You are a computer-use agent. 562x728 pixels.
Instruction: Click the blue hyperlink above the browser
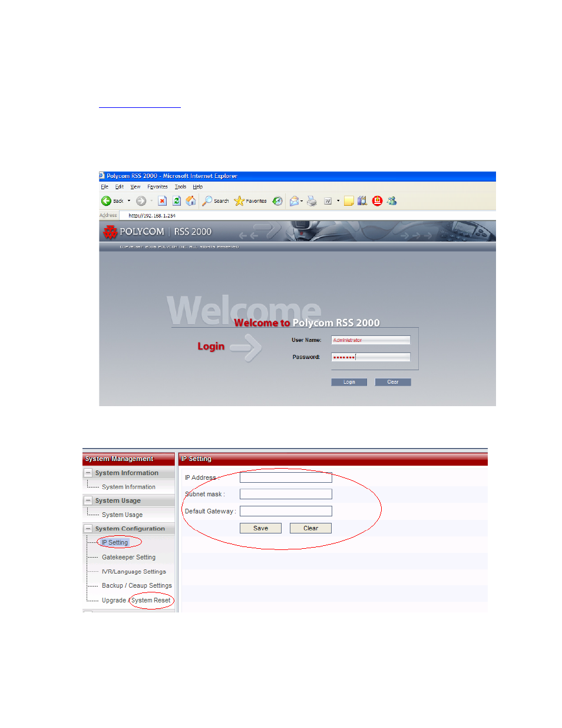(x=140, y=107)
